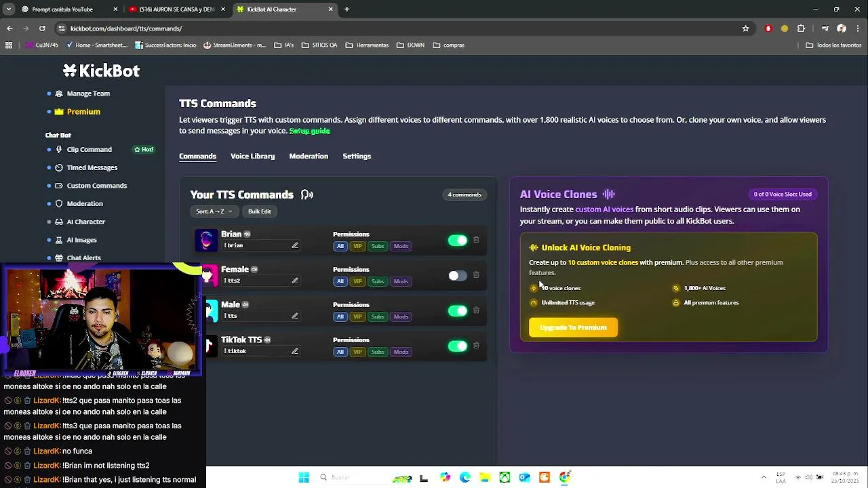Switch to the TTS Settings tab

(357, 156)
